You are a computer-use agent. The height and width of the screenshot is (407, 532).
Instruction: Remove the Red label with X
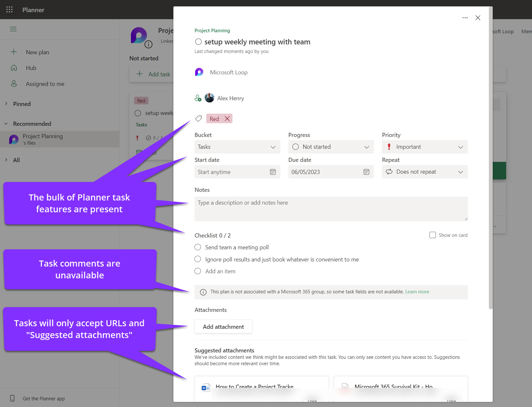pos(227,118)
